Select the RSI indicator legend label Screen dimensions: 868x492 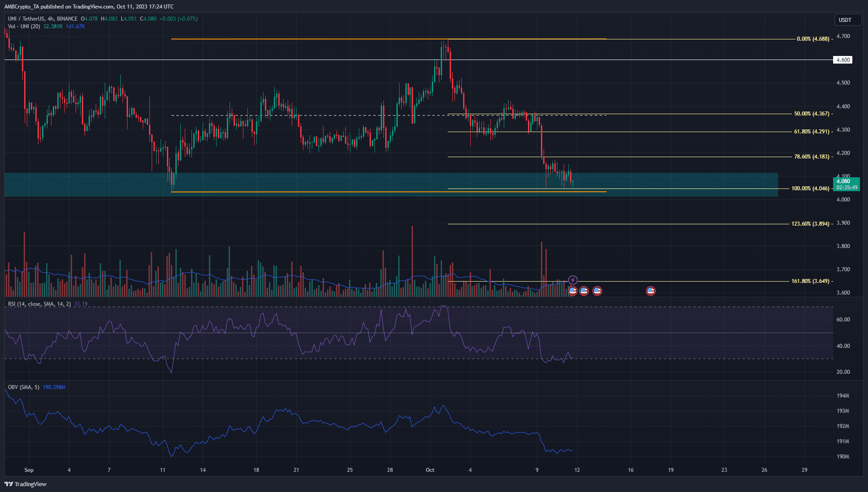click(x=39, y=304)
